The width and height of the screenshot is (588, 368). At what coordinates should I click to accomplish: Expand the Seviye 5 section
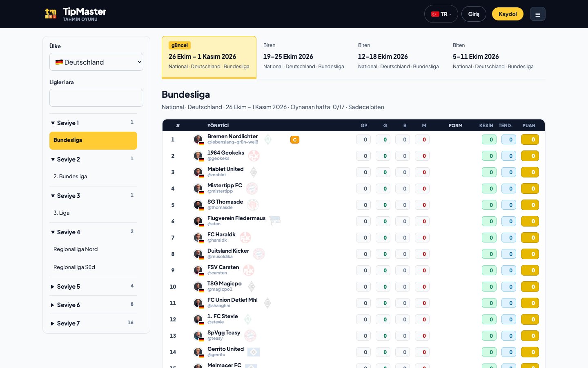pyautogui.click(x=93, y=286)
